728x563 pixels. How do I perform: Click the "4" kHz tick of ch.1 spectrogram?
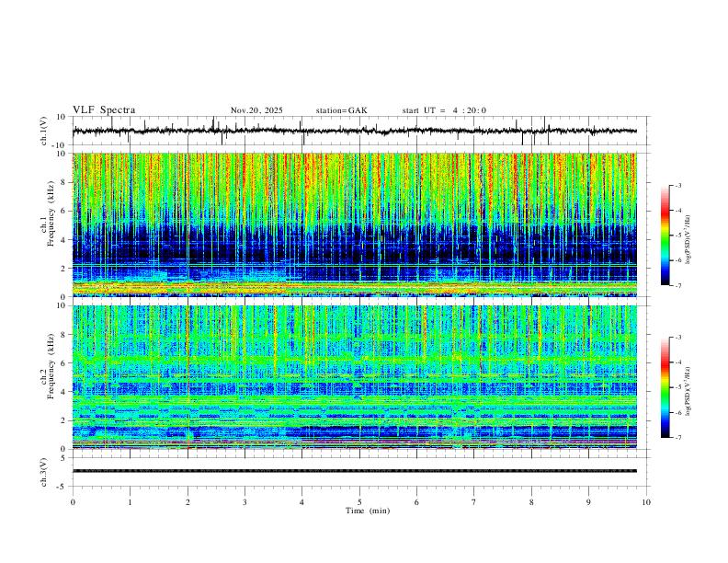tap(64, 240)
